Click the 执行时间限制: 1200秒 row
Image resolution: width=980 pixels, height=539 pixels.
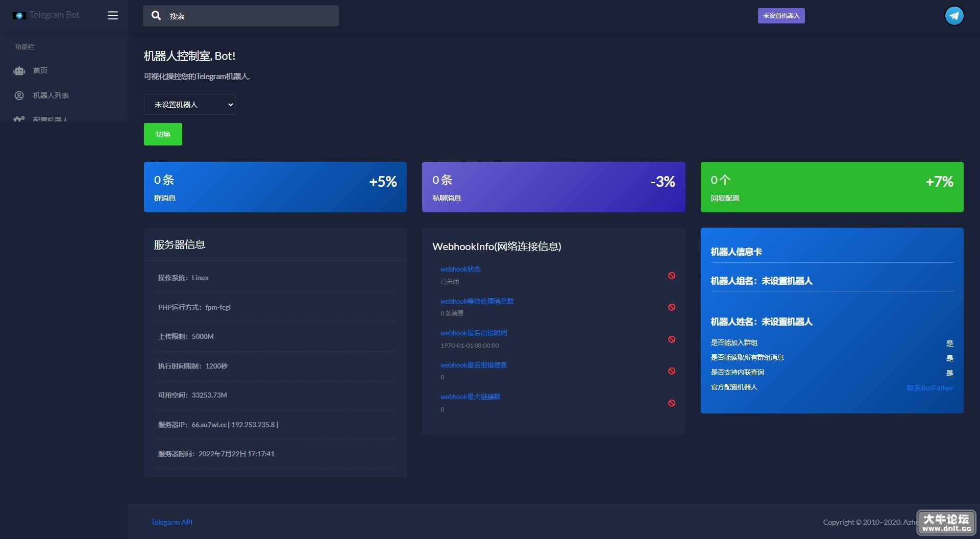point(275,366)
